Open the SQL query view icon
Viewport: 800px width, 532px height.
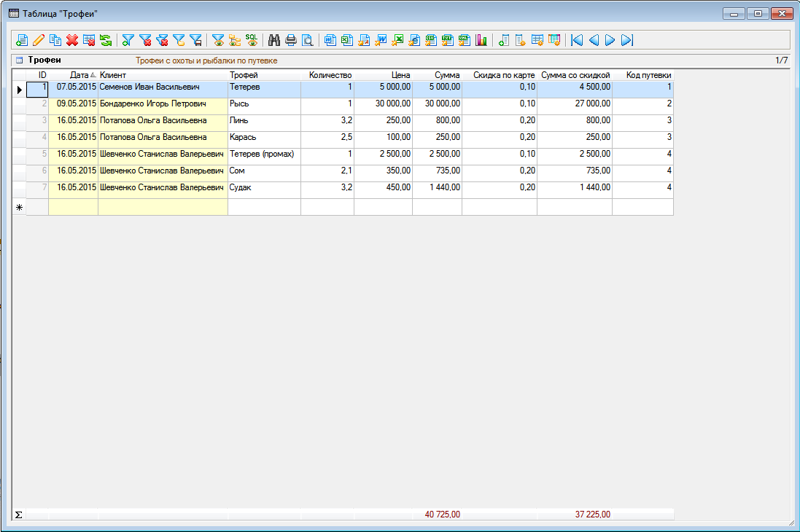pyautogui.click(x=251, y=41)
